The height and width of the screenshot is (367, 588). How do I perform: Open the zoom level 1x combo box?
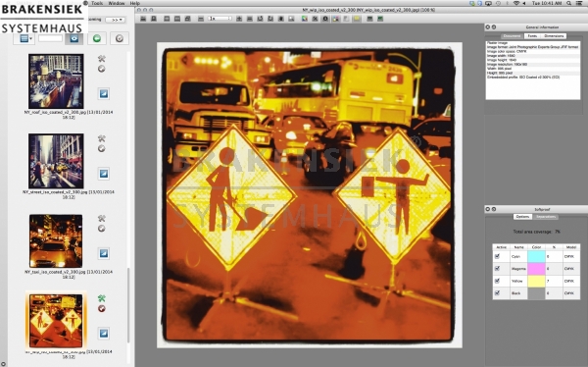[220, 19]
